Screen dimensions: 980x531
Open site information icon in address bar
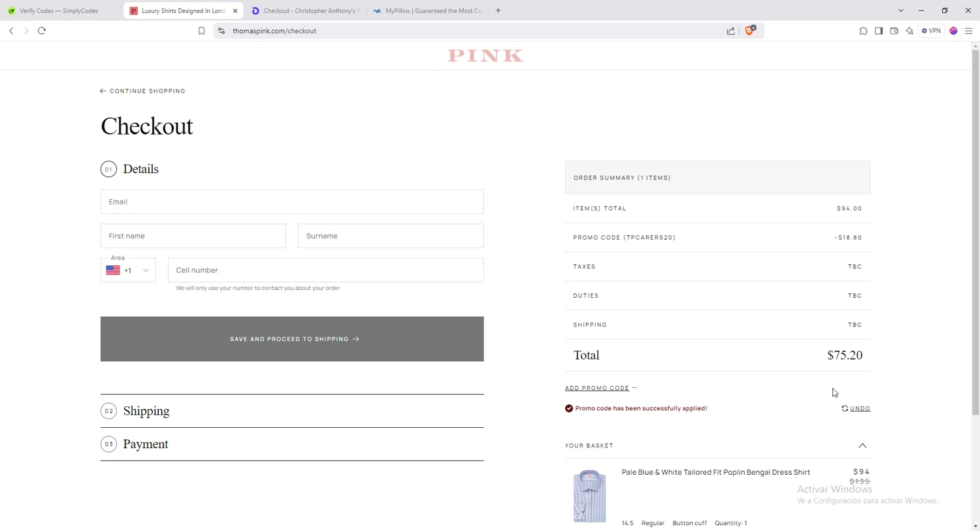coord(221,31)
